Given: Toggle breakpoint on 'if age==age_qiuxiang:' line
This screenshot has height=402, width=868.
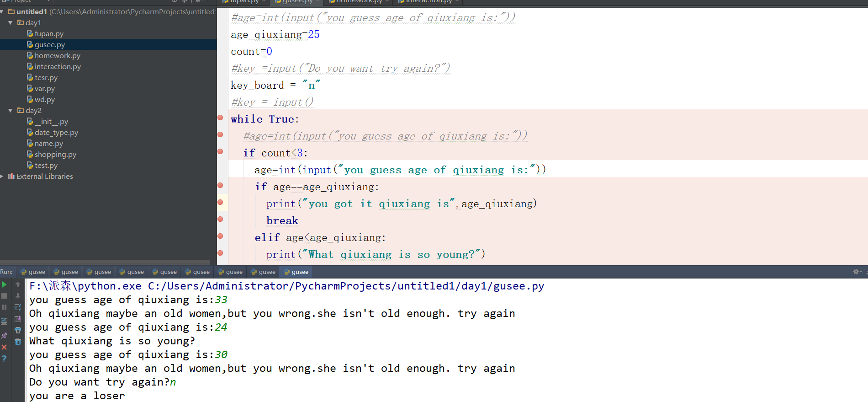Looking at the screenshot, I should point(220,185).
